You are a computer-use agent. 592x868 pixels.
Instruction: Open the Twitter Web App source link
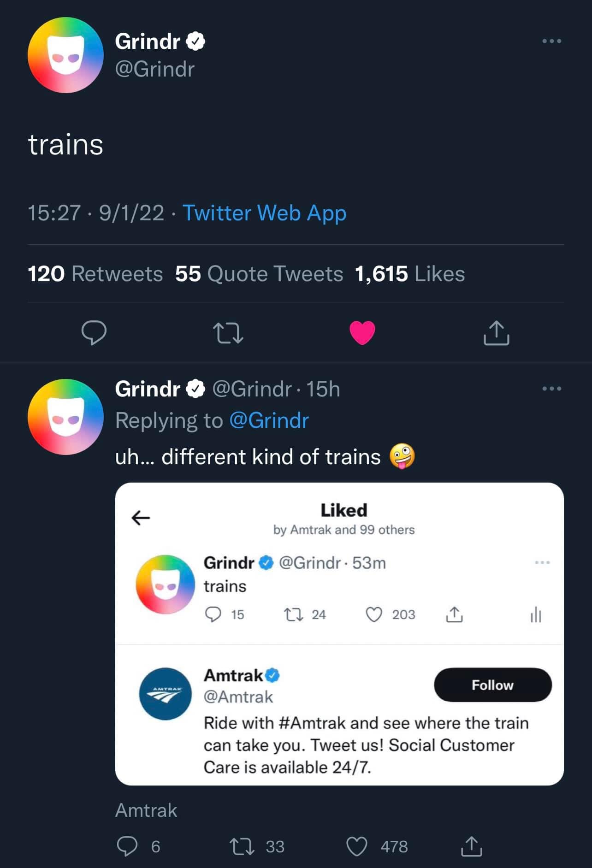click(264, 213)
